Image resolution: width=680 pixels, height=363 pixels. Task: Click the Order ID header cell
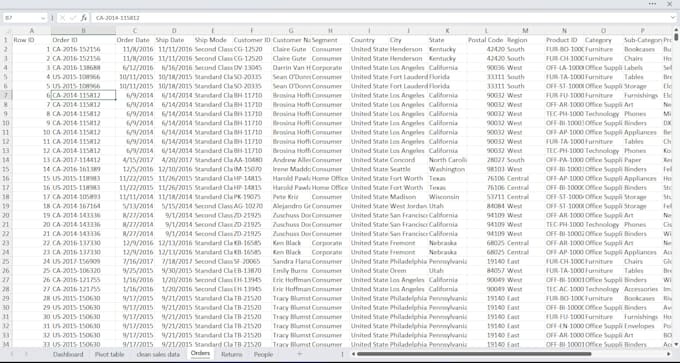coord(83,40)
